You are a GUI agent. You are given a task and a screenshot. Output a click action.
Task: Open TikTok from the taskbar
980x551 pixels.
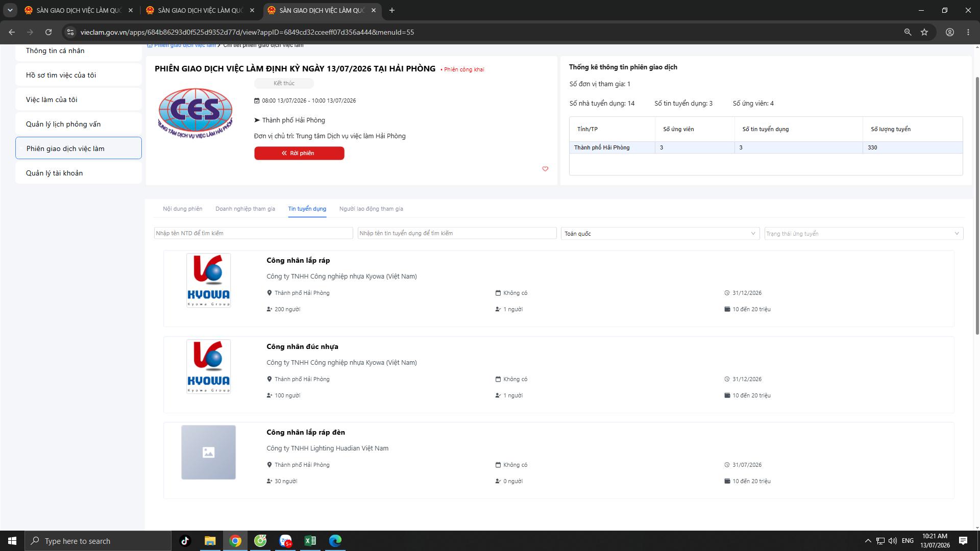(185, 541)
